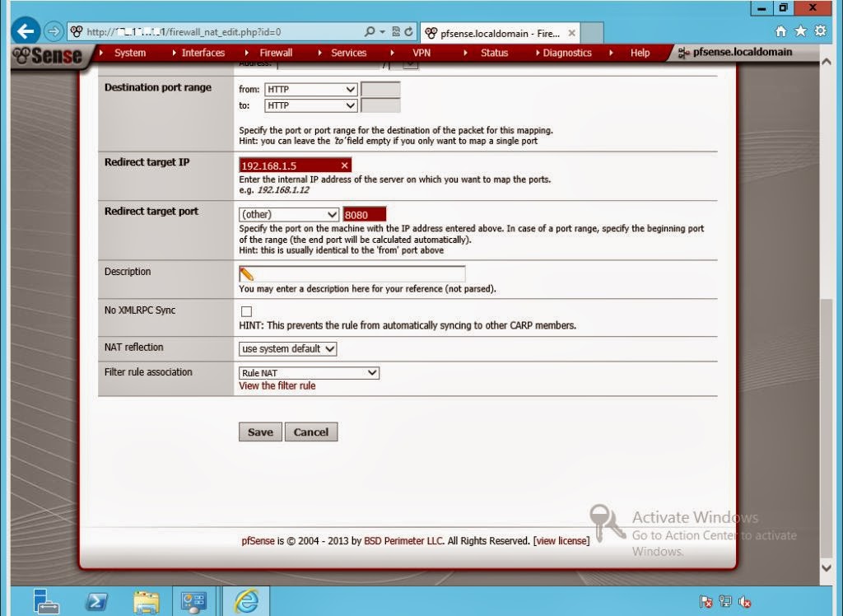This screenshot has width=843, height=616.
Task: Save the NAT rule
Action: [259, 432]
